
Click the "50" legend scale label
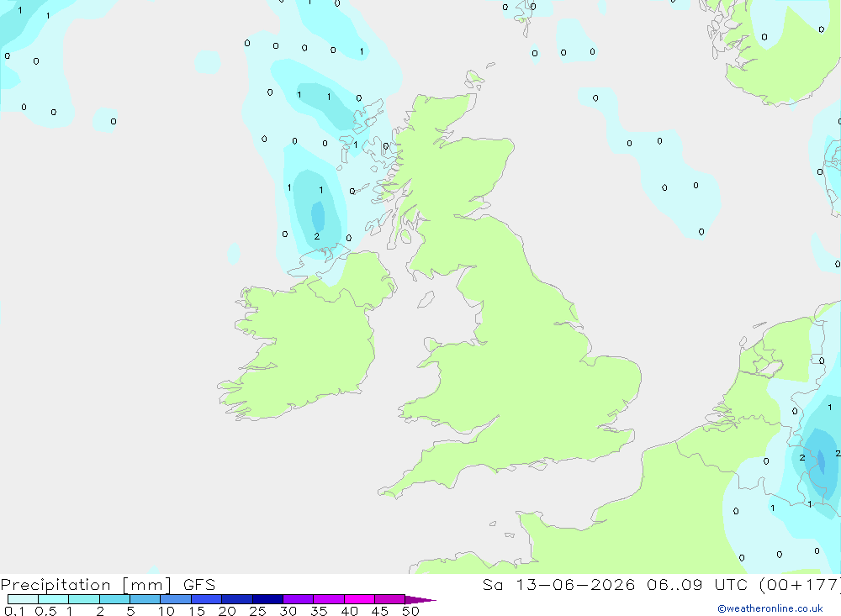[x=410, y=611]
